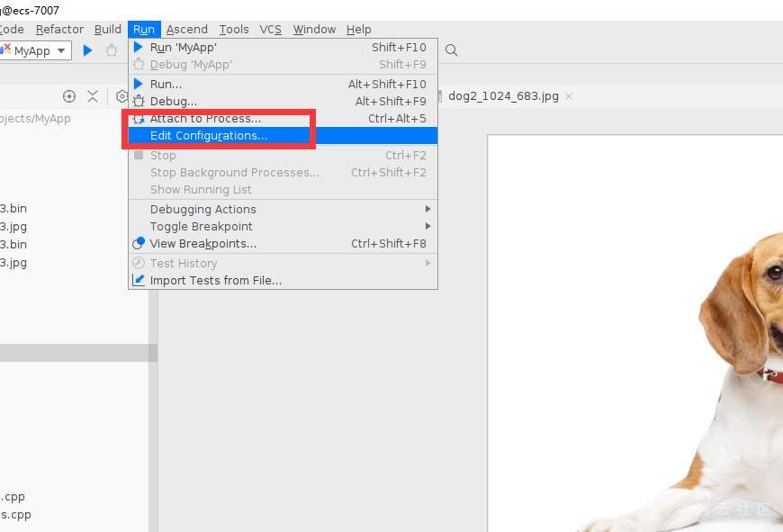This screenshot has height=532, width=783.
Task: Choose Attach to Process...
Action: click(x=283, y=119)
